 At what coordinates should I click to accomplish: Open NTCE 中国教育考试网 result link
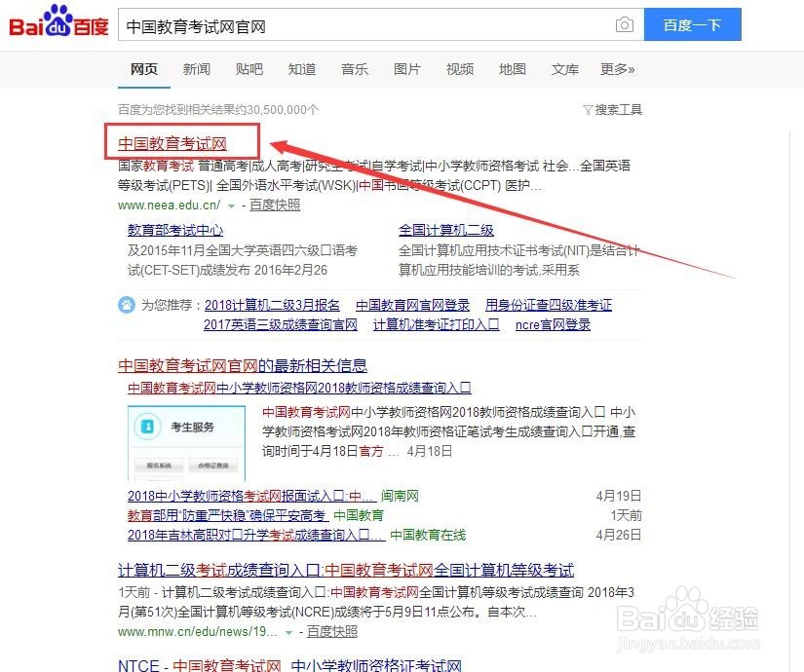(289, 665)
